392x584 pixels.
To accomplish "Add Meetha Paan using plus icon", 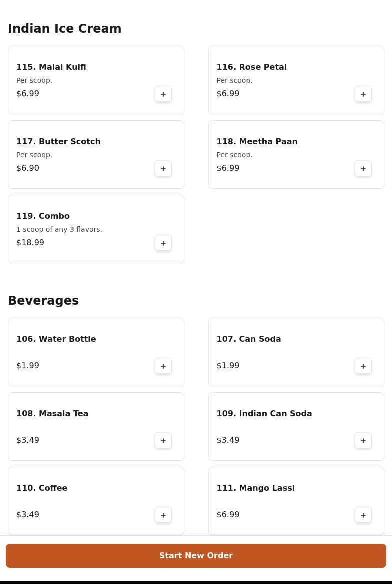I will click(363, 169).
